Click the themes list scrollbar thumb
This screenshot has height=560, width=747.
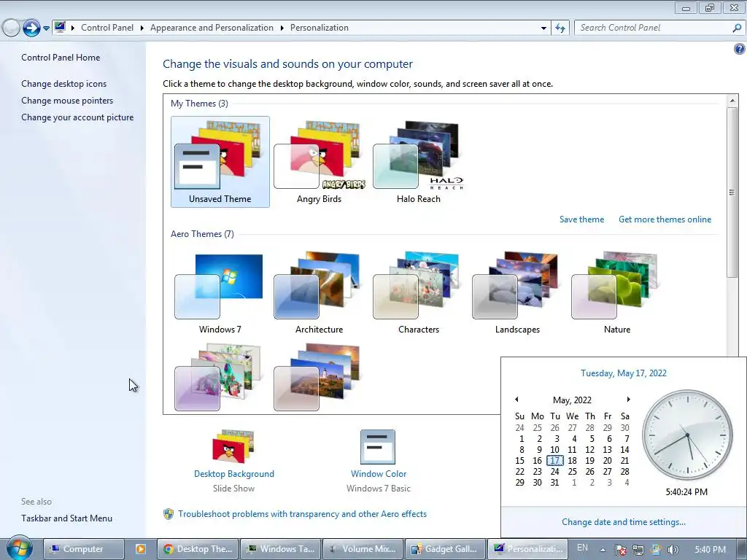tap(732, 192)
